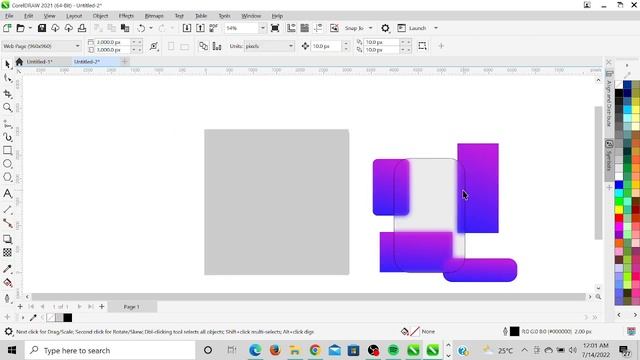Click the taskbar search box
This screenshot has width=640, height=360.
click(x=110, y=350)
